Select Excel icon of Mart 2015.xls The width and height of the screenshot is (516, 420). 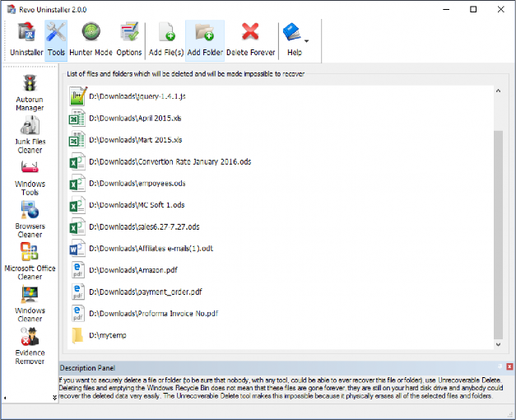77,140
